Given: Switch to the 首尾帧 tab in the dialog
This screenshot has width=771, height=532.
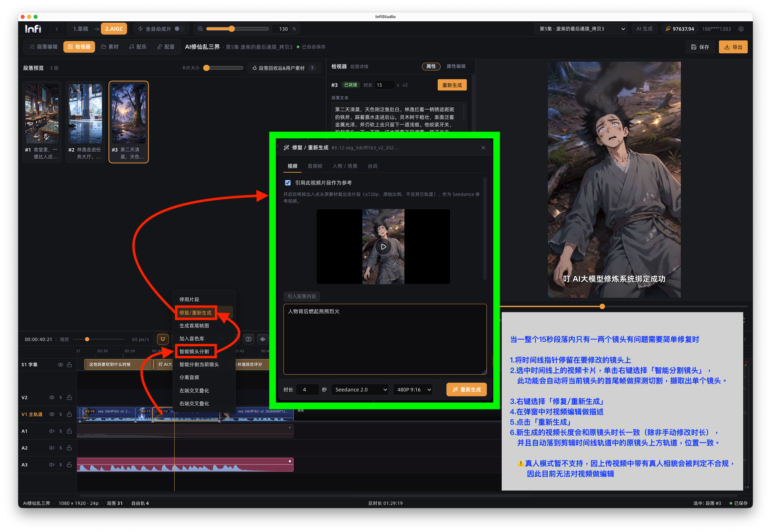Looking at the screenshot, I should click(315, 166).
